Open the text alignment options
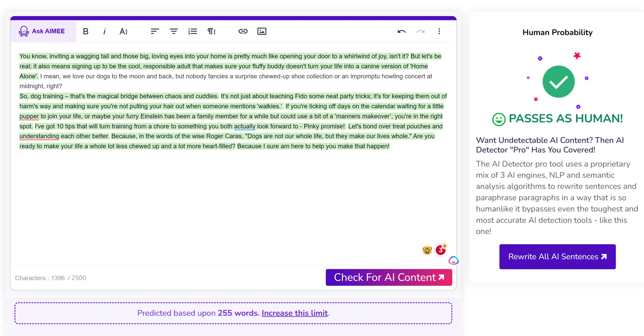Screen dimensions: 644x336 [155, 31]
